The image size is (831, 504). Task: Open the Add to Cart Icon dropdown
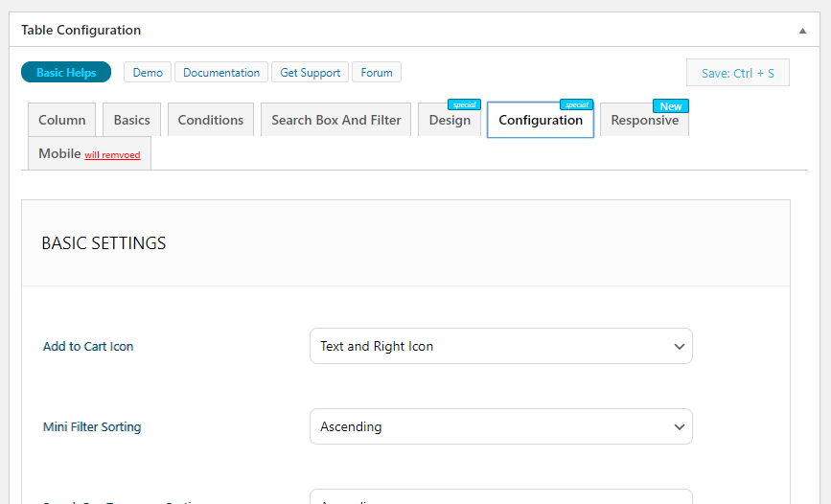click(501, 346)
